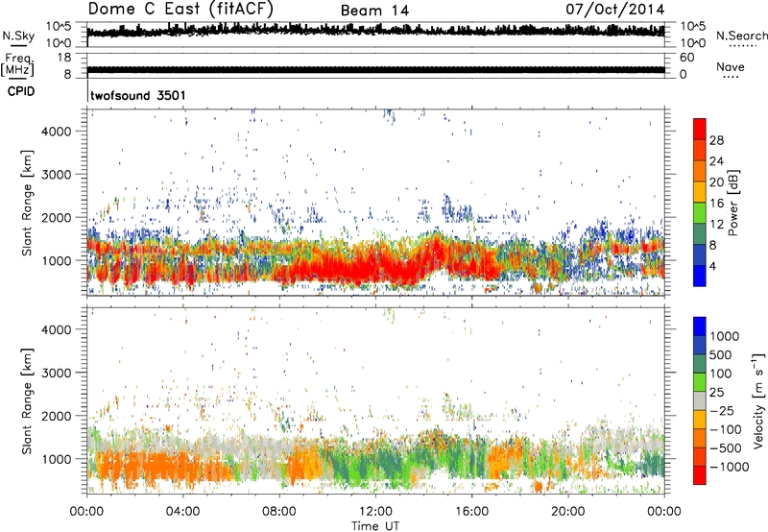768x532 pixels.
Task: Click the '3000' tick label of the velocity panel
Action: click(56, 373)
